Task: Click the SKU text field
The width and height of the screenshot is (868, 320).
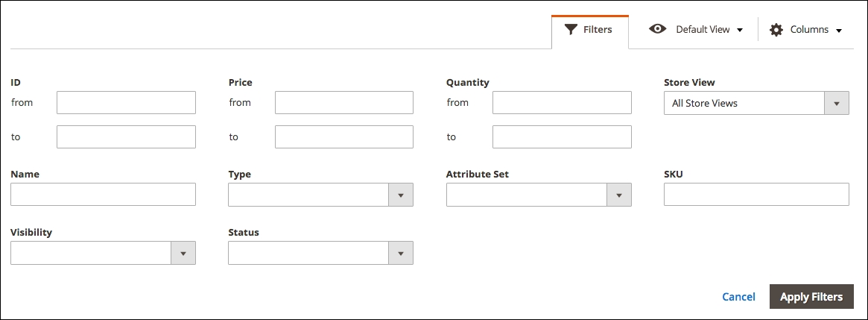Action: pyautogui.click(x=756, y=194)
